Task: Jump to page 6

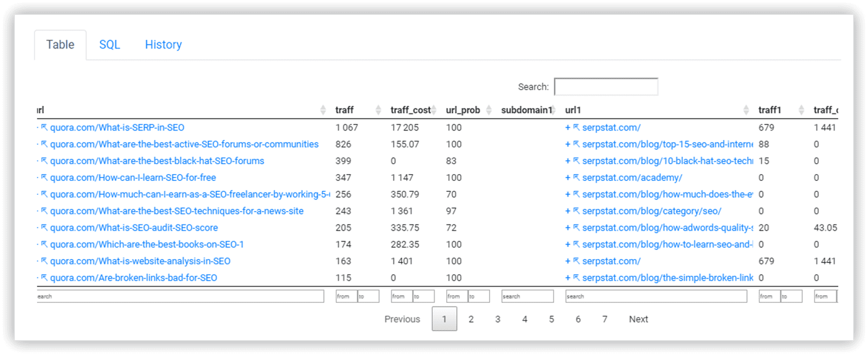Action: pos(578,319)
